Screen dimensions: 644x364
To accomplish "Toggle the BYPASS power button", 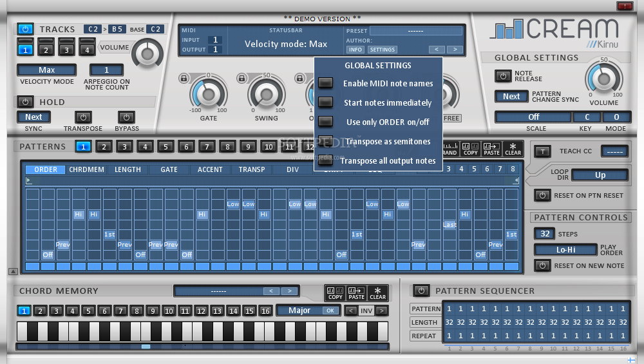I will click(x=126, y=117).
